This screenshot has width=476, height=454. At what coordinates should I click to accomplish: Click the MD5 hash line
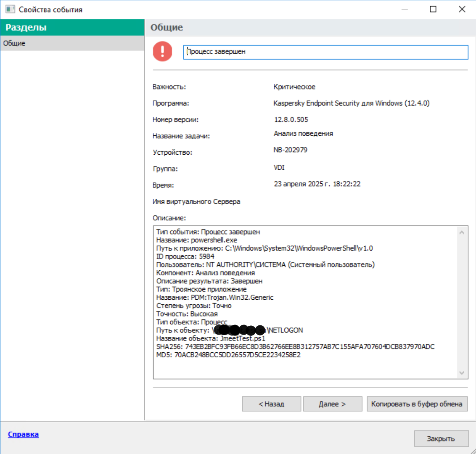click(x=228, y=355)
